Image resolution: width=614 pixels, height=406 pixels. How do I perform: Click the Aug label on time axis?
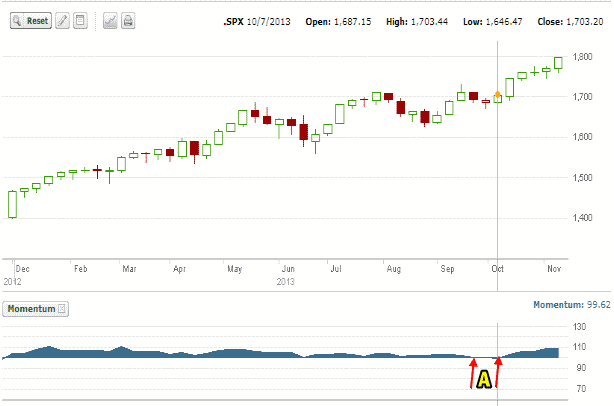click(394, 269)
